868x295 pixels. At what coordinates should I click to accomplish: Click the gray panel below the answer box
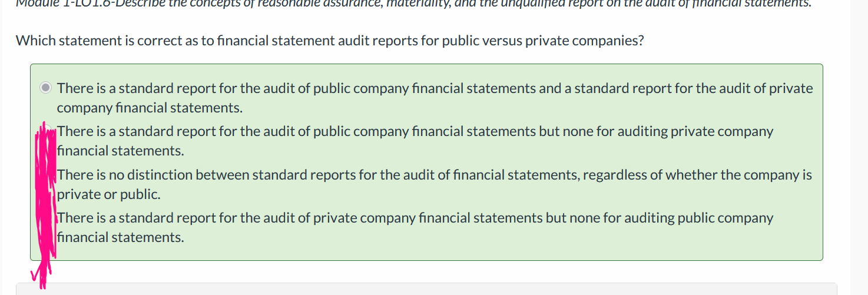(x=426, y=289)
